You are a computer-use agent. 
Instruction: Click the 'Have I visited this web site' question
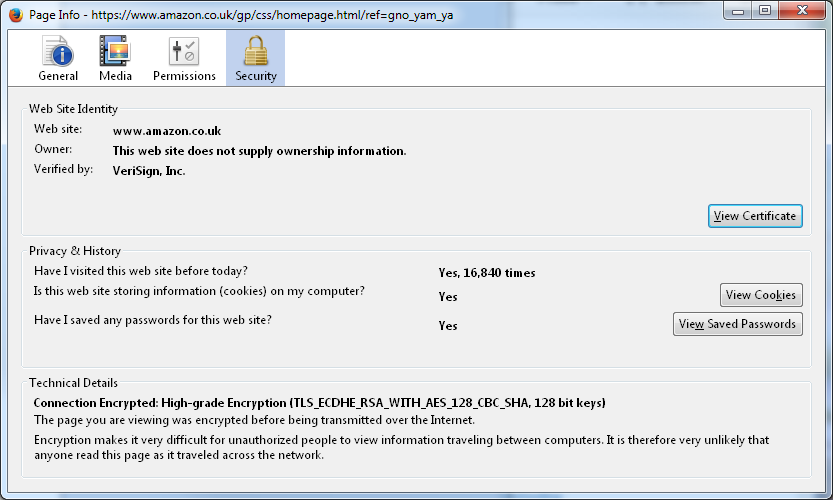pos(141,271)
